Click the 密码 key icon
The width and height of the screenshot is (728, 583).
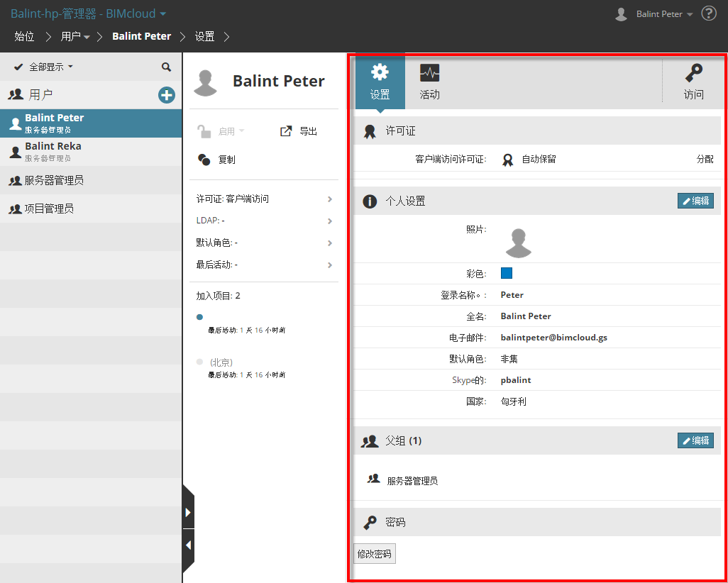click(x=370, y=523)
